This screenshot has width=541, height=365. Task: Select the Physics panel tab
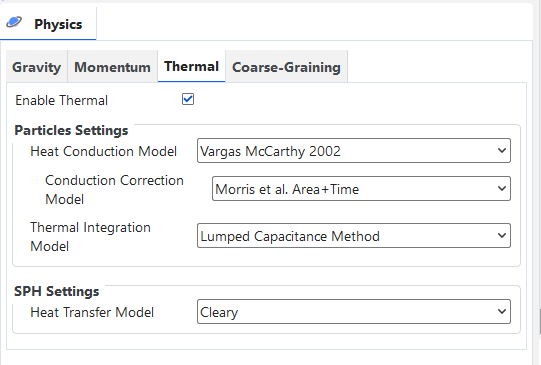tap(48, 24)
